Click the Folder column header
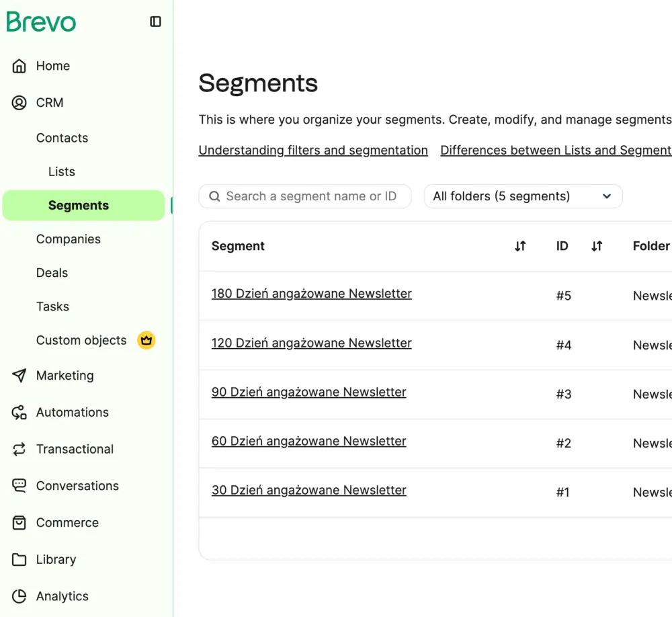This screenshot has width=672, height=617. pyautogui.click(x=651, y=246)
